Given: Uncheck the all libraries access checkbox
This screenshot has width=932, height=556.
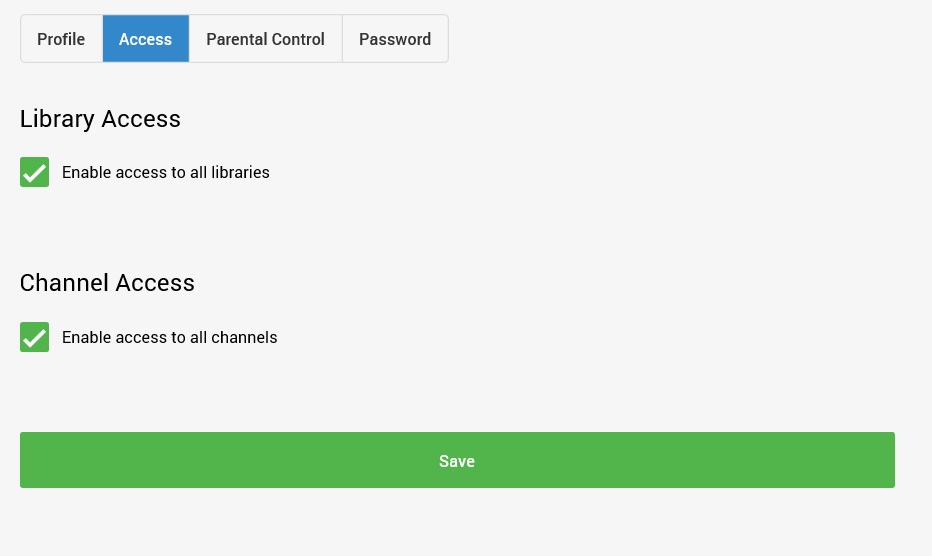Looking at the screenshot, I should tap(35, 172).
